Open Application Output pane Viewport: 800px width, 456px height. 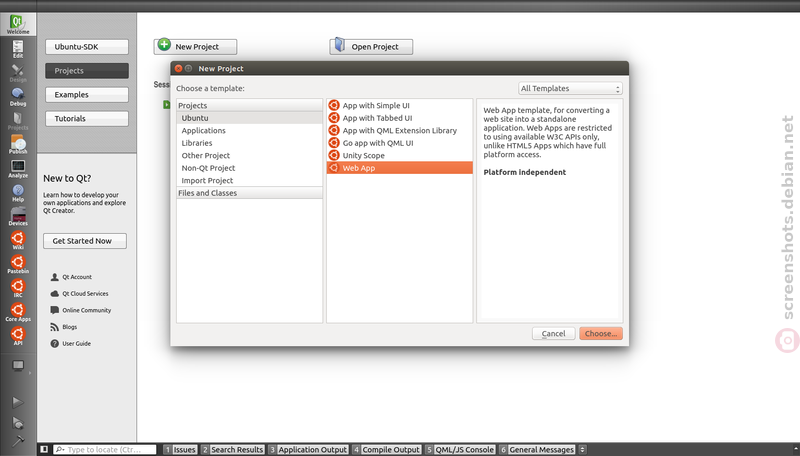(308, 449)
